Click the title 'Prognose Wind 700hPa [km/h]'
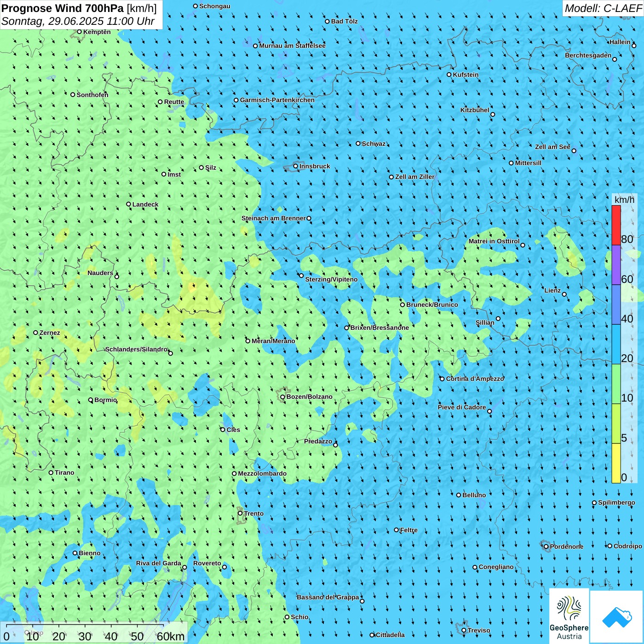The image size is (644, 644). pos(79,8)
